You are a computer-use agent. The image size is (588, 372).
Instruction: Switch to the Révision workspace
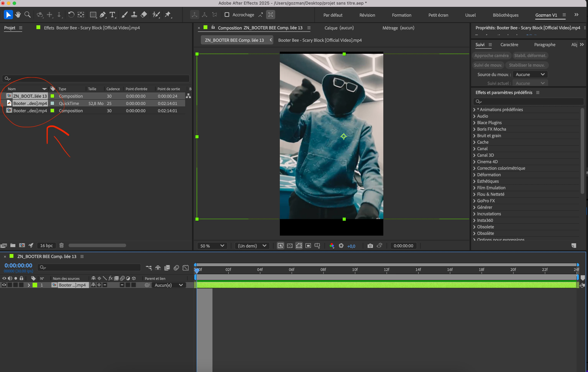(367, 15)
